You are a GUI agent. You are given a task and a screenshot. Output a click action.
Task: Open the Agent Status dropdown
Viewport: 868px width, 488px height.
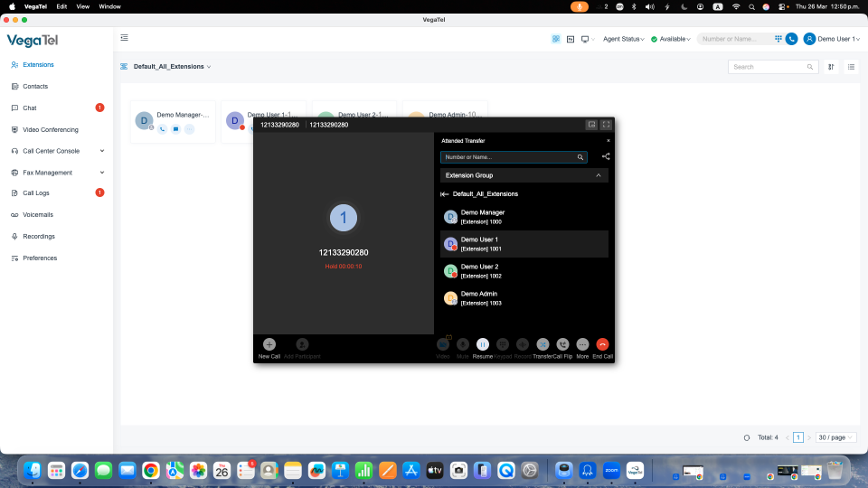point(623,39)
